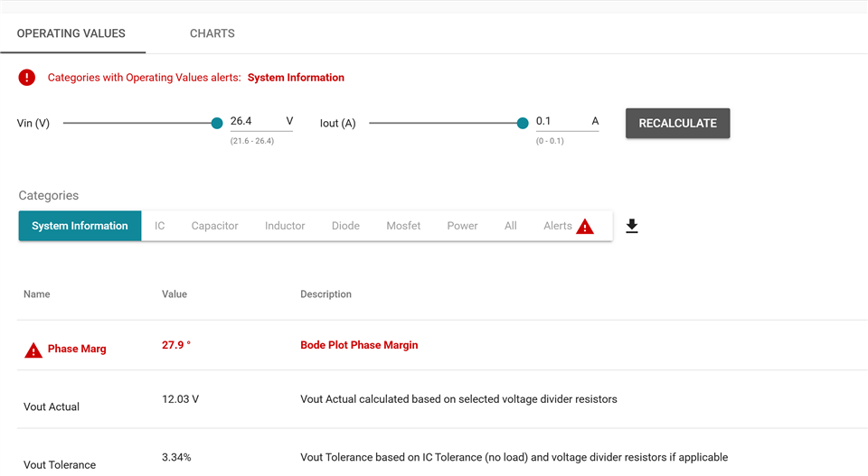Viewport: 868px width, 476px height.
Task: Click the download icon next to categories
Action: 632,226
